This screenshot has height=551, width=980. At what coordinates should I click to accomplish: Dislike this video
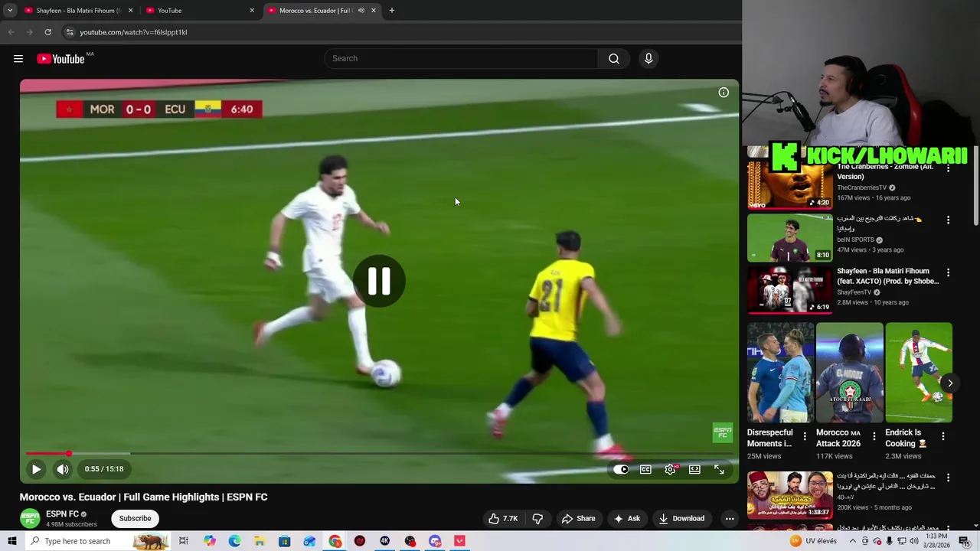point(537,518)
